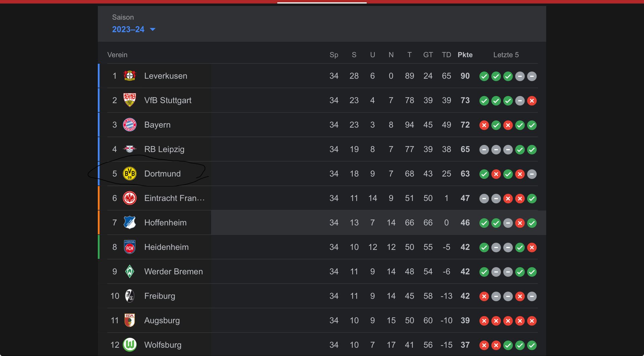Click the Hoffenheim club crest
This screenshot has width=644, height=356.
click(129, 222)
